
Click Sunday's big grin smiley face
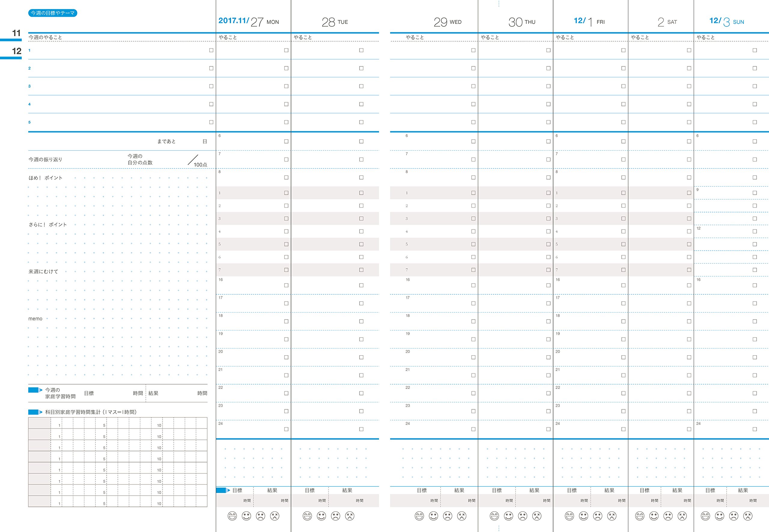pos(705,516)
